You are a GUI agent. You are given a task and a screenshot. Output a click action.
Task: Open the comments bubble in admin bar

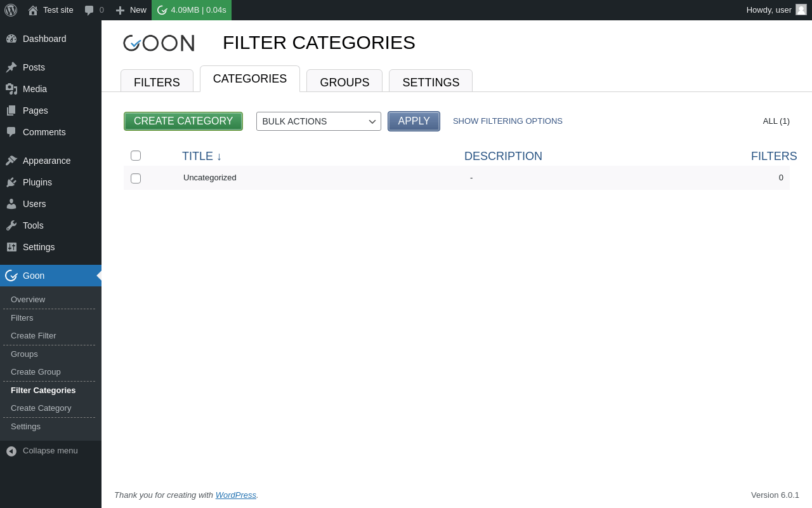89,10
